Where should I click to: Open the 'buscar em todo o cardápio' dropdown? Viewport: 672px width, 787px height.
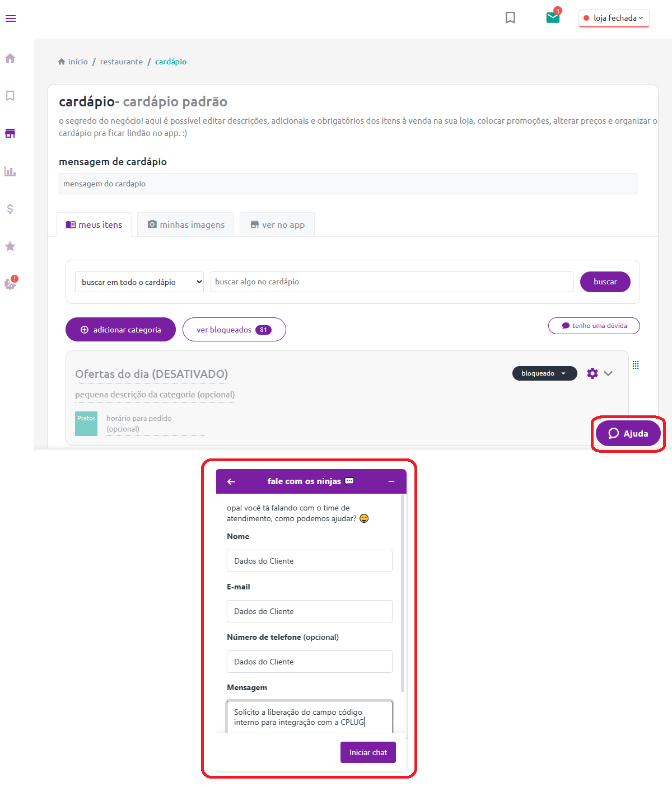pyautogui.click(x=139, y=282)
